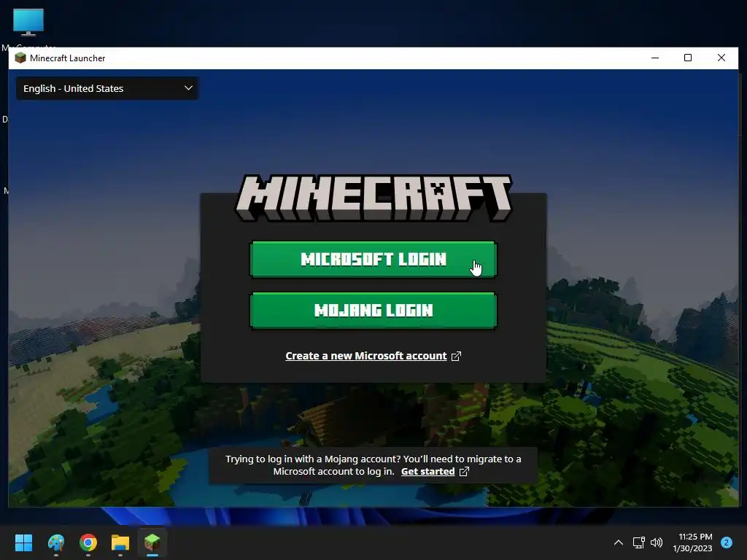Click the volume speaker tray icon

coord(657,542)
